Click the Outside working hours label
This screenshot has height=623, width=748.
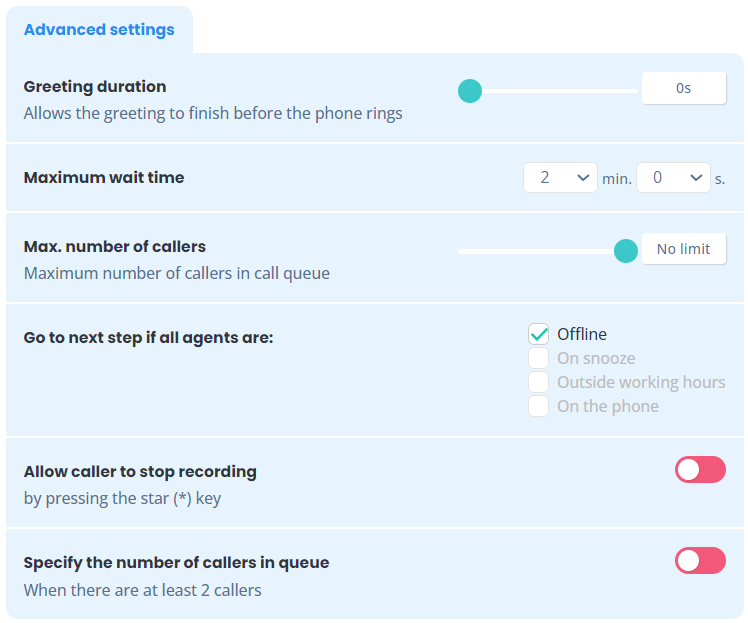[641, 383]
